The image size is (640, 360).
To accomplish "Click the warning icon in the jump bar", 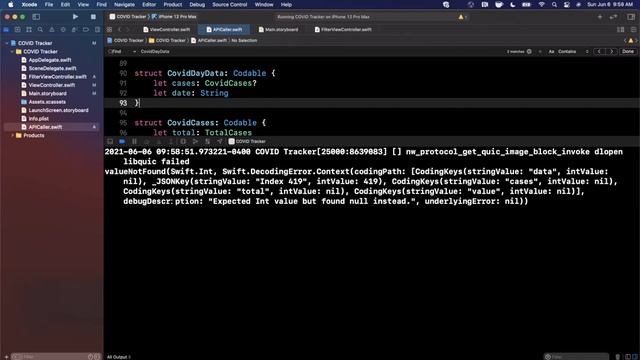I will [631, 40].
